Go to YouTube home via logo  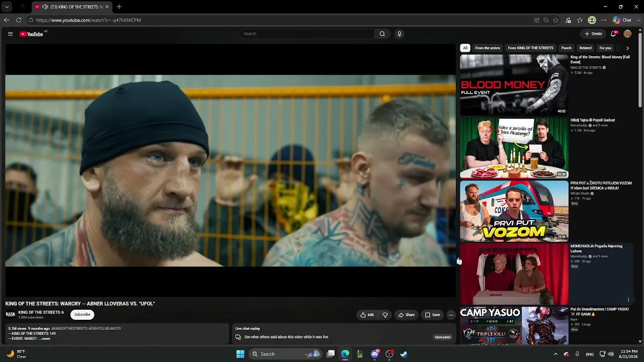coord(31,34)
